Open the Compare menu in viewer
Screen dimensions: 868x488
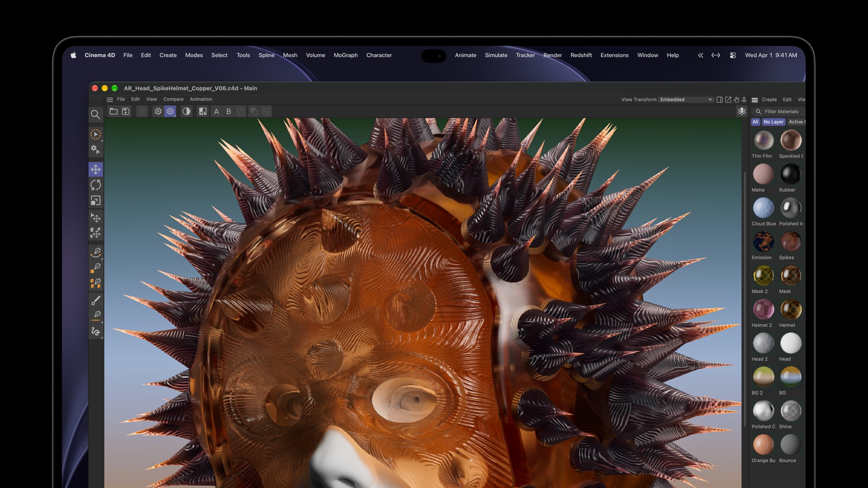pos(173,99)
